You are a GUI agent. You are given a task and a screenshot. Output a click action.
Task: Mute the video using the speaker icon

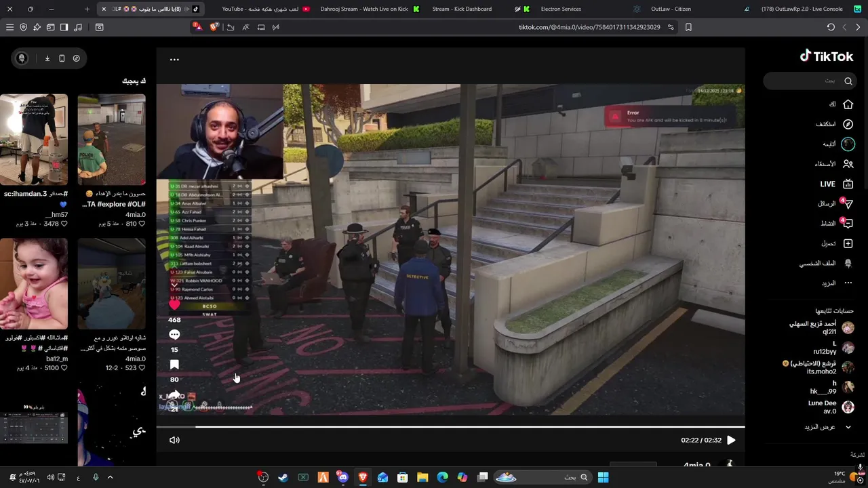tap(174, 440)
